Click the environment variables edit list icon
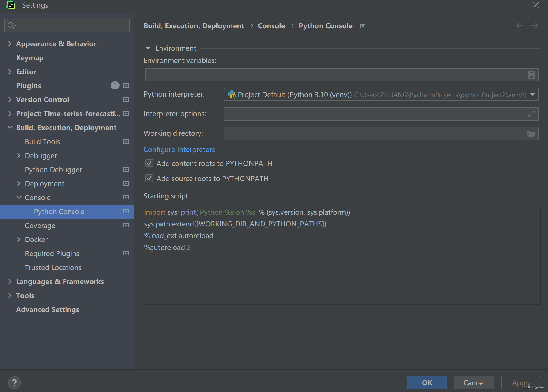 pyautogui.click(x=531, y=75)
